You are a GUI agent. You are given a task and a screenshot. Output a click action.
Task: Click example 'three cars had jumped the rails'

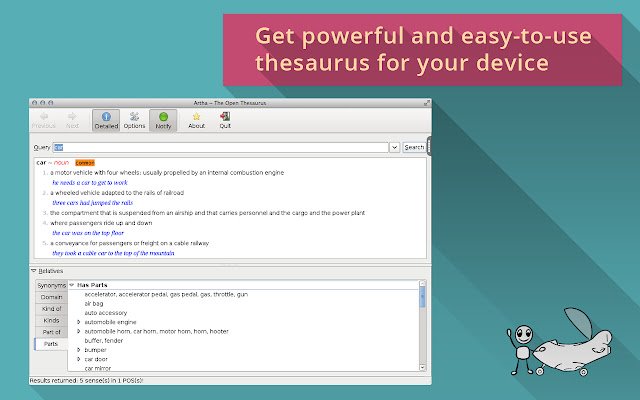92,203
